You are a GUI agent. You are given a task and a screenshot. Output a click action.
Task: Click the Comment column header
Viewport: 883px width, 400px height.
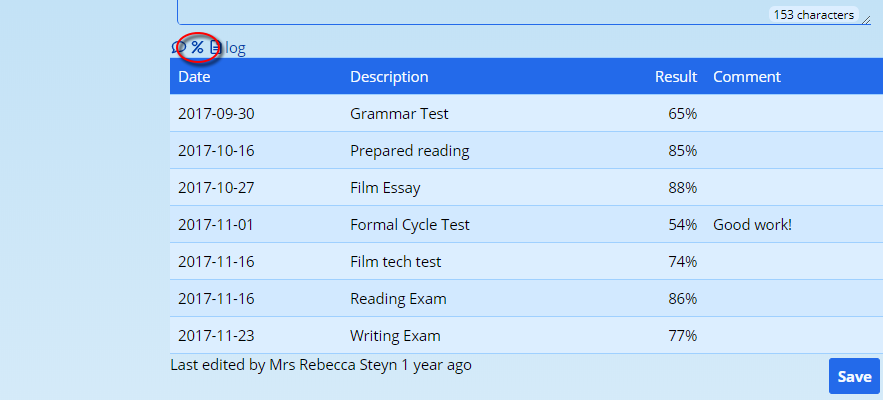coord(746,77)
